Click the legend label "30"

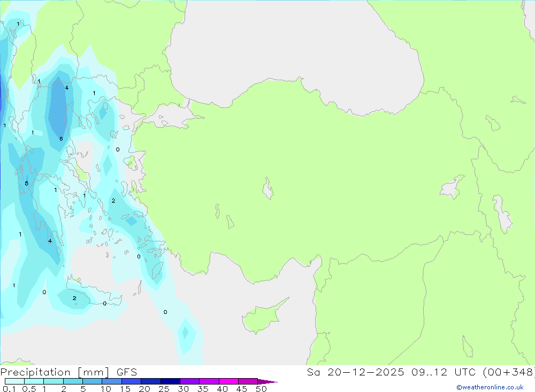183,389
